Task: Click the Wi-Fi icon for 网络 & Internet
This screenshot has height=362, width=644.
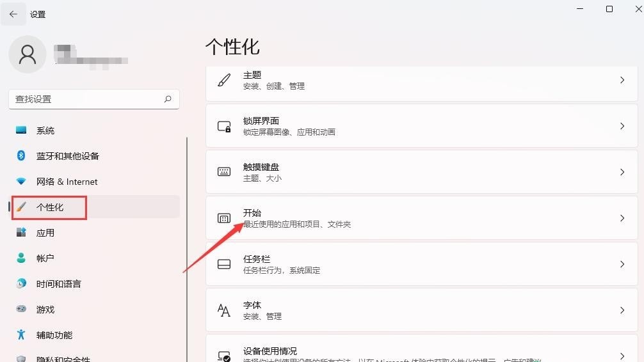Action: [x=21, y=181]
